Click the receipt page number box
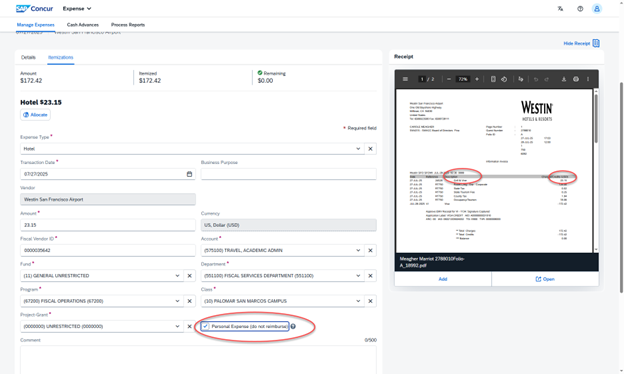624x374 pixels. (422, 79)
